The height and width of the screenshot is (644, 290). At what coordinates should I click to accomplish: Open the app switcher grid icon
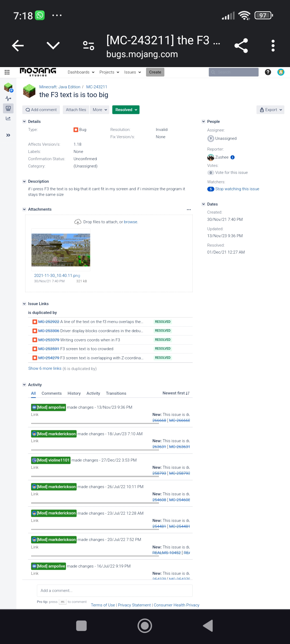[7, 72]
